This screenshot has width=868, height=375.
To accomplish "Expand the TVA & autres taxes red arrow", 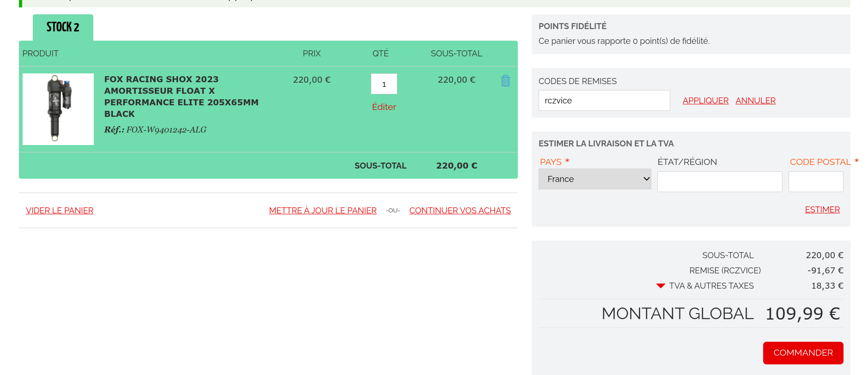I will [661, 286].
